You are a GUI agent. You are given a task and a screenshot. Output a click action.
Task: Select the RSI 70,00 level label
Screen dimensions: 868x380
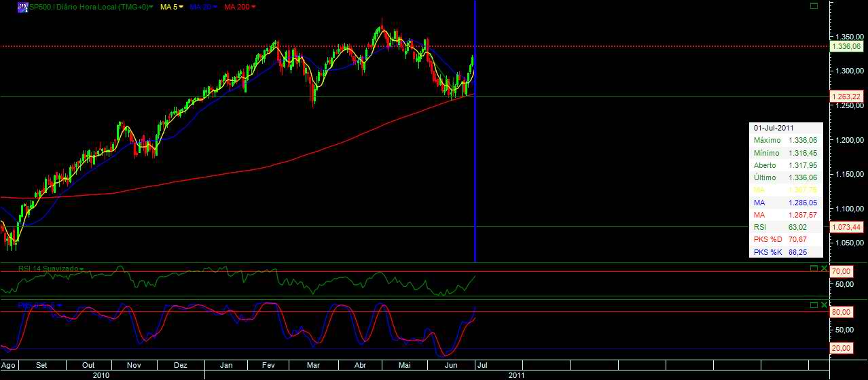pos(842,272)
